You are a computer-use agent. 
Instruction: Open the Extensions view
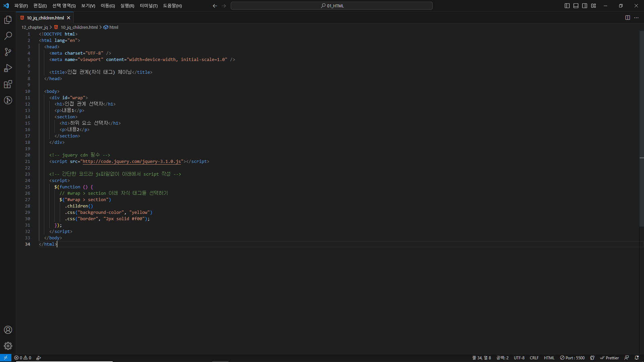click(x=8, y=84)
